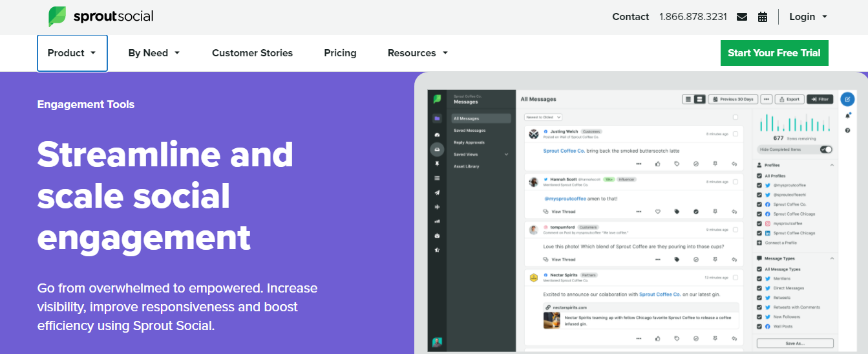868x354 pixels.
Task: Collapse the Profiles filter section
Action: click(x=832, y=165)
